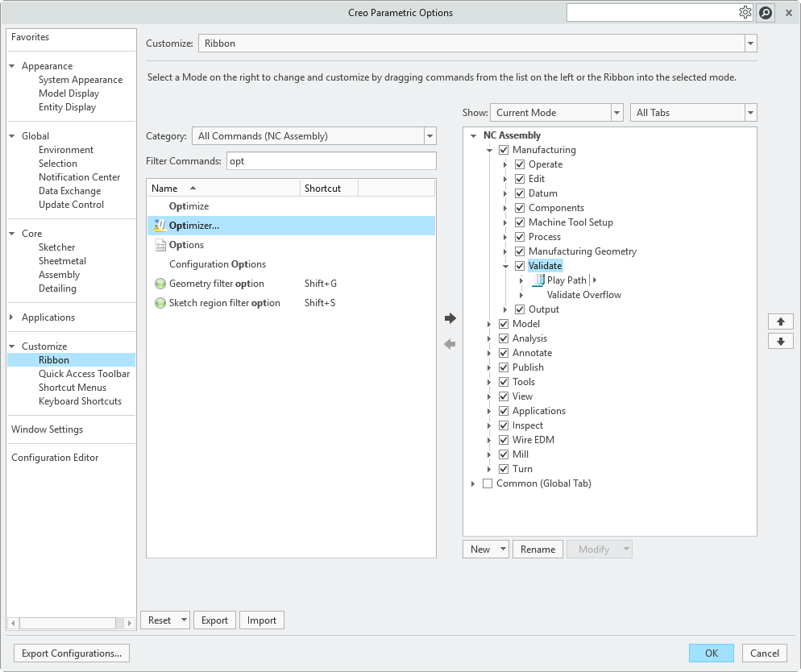Select Data Exchange in sidebar
The height and width of the screenshot is (672, 801).
(x=69, y=190)
